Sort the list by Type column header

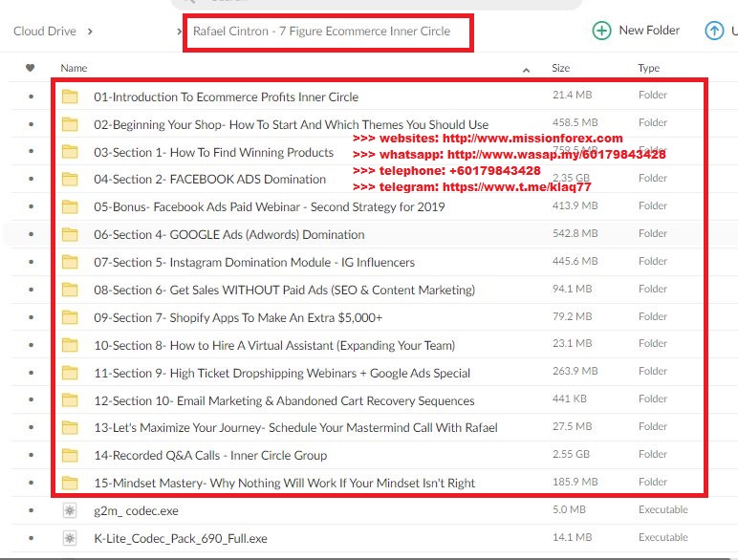pyautogui.click(x=648, y=68)
